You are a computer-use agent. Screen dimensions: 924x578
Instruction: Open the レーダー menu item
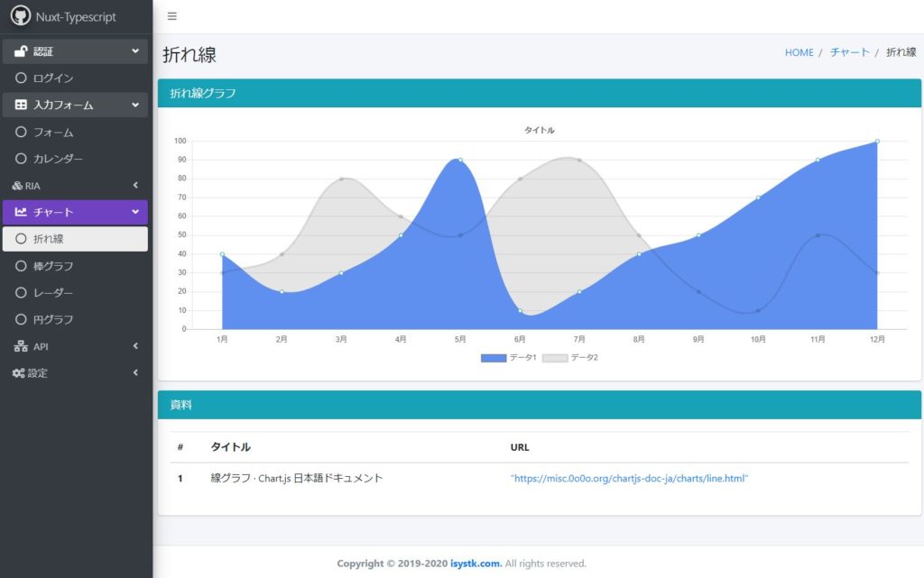(75, 292)
